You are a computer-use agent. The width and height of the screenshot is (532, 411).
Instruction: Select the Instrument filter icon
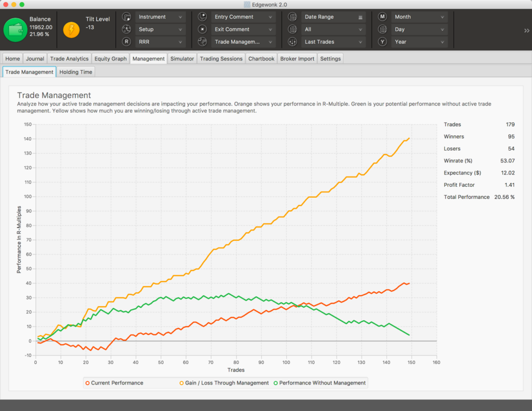tap(126, 16)
